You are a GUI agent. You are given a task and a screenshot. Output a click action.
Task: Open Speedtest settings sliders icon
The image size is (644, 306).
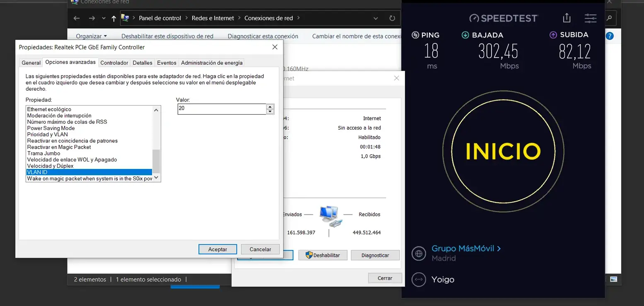[x=591, y=18]
